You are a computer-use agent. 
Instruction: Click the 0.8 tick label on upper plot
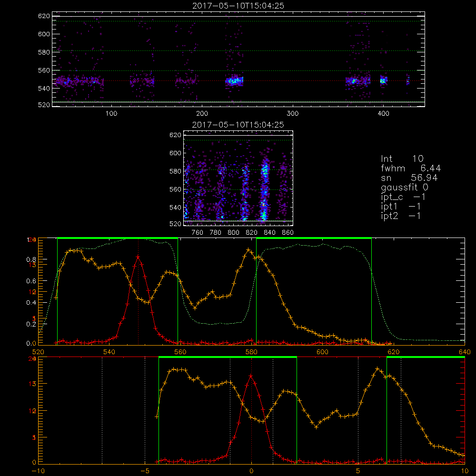[x=31, y=260]
